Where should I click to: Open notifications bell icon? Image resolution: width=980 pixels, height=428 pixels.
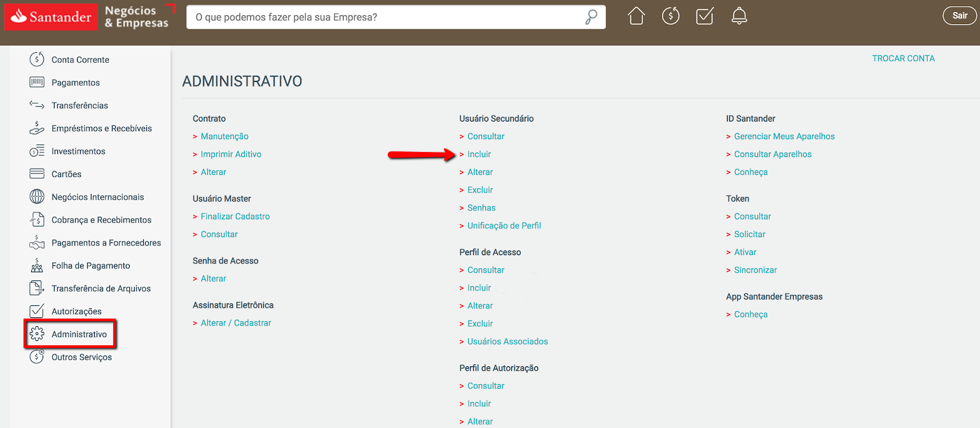pos(739,16)
